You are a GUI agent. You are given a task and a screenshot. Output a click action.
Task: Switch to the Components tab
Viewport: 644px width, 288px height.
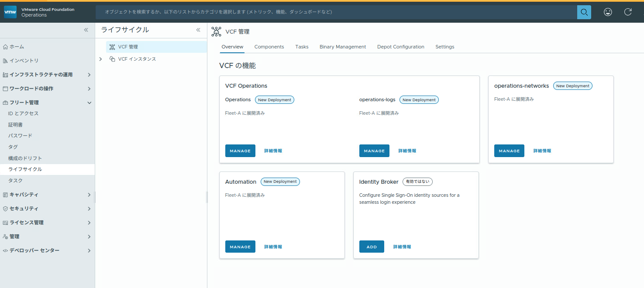tap(269, 47)
